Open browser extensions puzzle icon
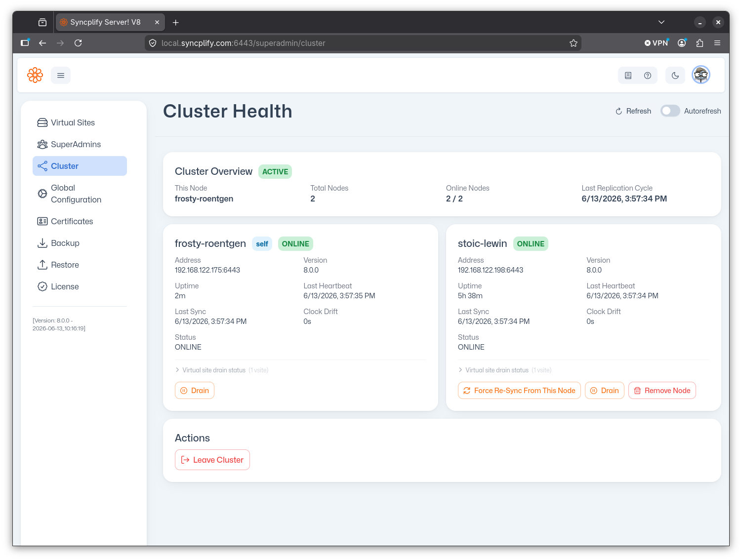The height and width of the screenshot is (560, 742). click(700, 43)
